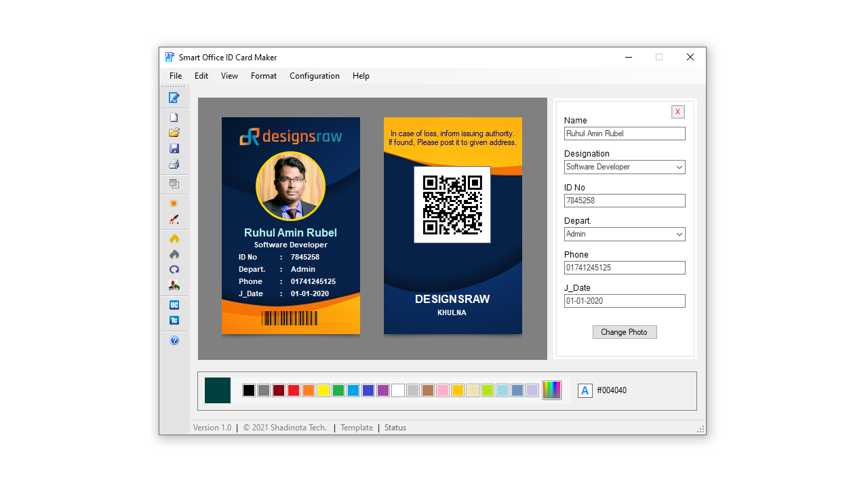The width and height of the screenshot is (868, 488).
Task: Open the Help question mark icon
Action: [174, 340]
